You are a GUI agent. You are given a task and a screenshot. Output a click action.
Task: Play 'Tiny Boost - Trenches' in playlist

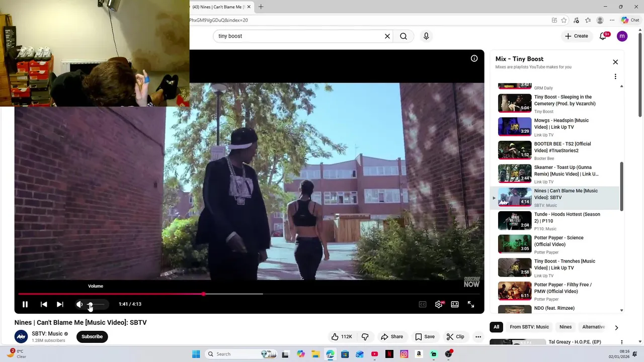(556, 267)
